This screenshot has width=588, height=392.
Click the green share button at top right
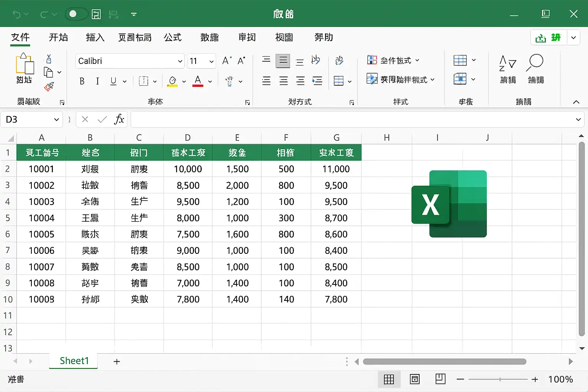[x=548, y=38]
